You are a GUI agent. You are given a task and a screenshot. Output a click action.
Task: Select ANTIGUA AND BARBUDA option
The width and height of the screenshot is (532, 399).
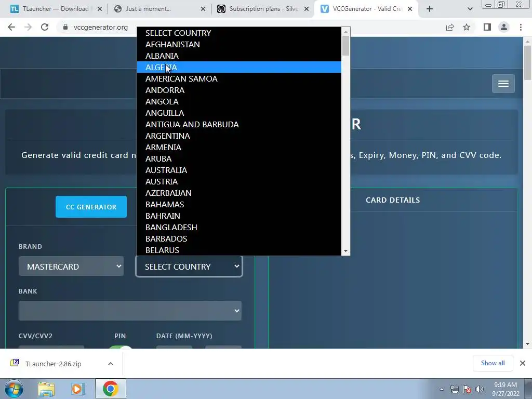coord(239,125)
